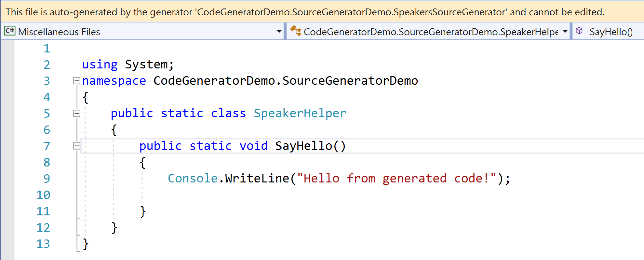644x260 pixels.
Task: Open the SpeakerHelper type navigation dropdown
Action: click(564, 31)
